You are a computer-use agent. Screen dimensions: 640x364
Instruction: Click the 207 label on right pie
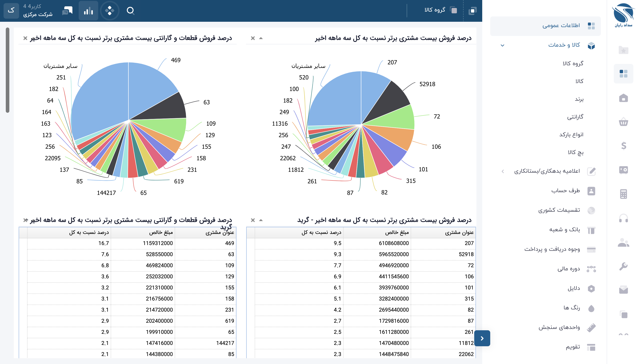coord(392,62)
